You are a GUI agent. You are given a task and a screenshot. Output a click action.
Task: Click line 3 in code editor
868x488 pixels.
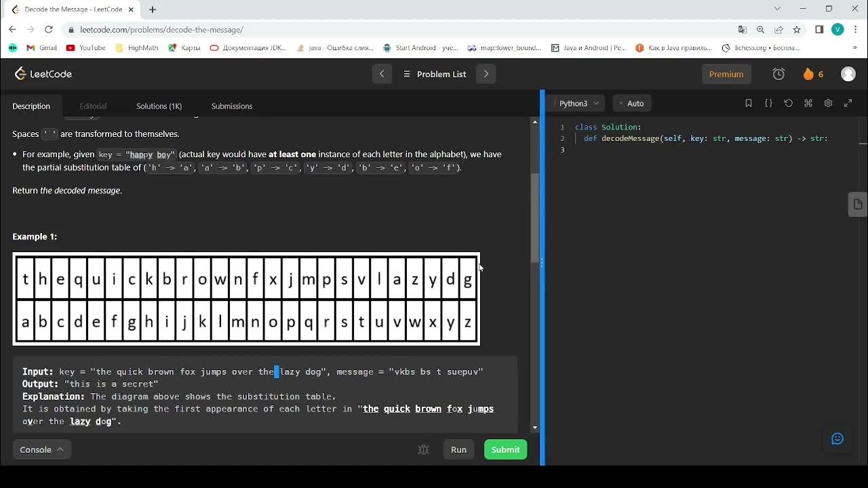(705, 150)
